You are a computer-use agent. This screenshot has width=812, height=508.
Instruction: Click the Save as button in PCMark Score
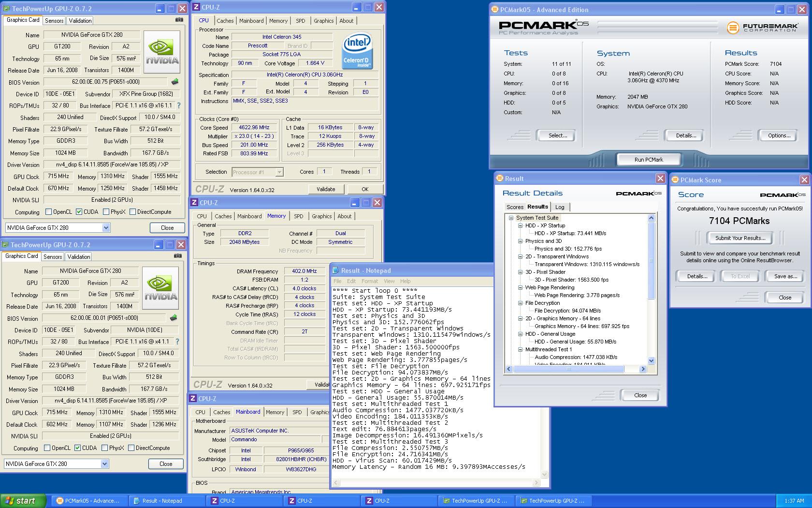pos(785,276)
